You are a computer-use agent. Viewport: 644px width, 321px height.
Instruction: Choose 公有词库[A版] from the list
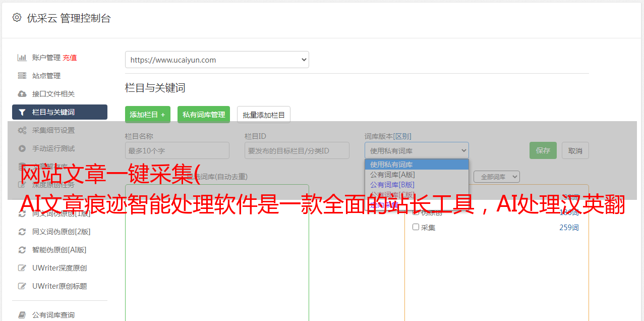[417, 175]
